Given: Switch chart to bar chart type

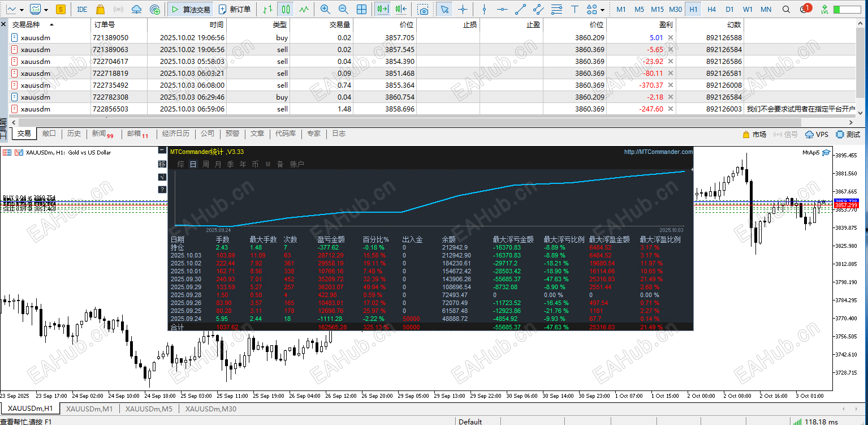Looking at the screenshot, I should click(269, 9).
